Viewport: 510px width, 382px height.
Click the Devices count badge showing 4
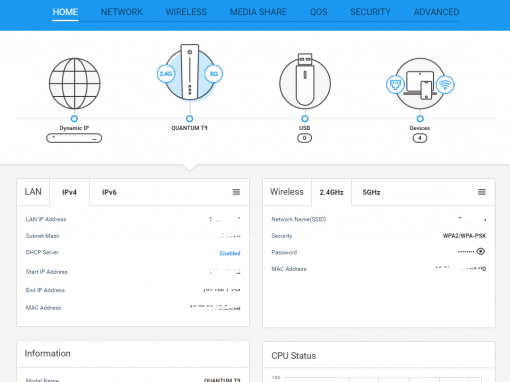pos(420,138)
